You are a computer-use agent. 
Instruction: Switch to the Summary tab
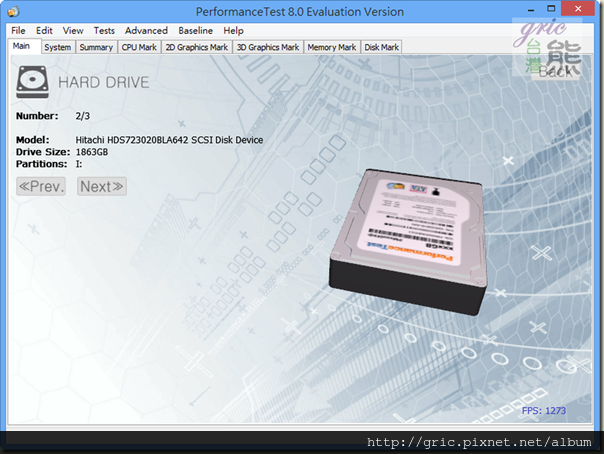96,47
